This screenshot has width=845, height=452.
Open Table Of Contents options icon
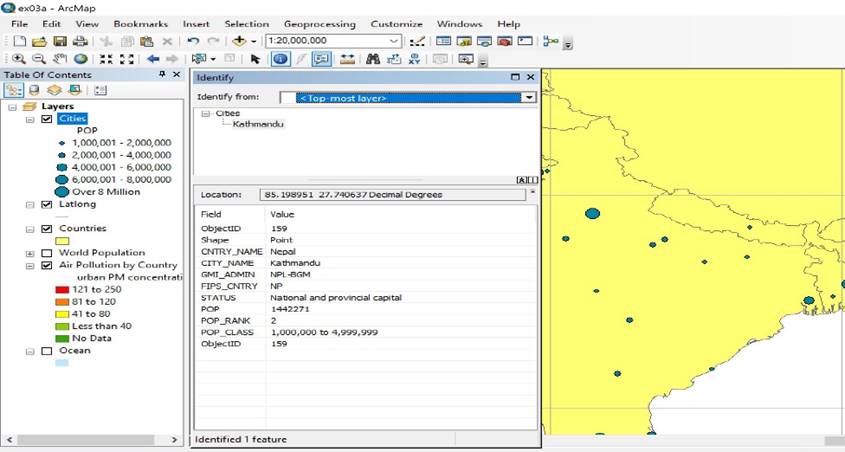coord(100,90)
